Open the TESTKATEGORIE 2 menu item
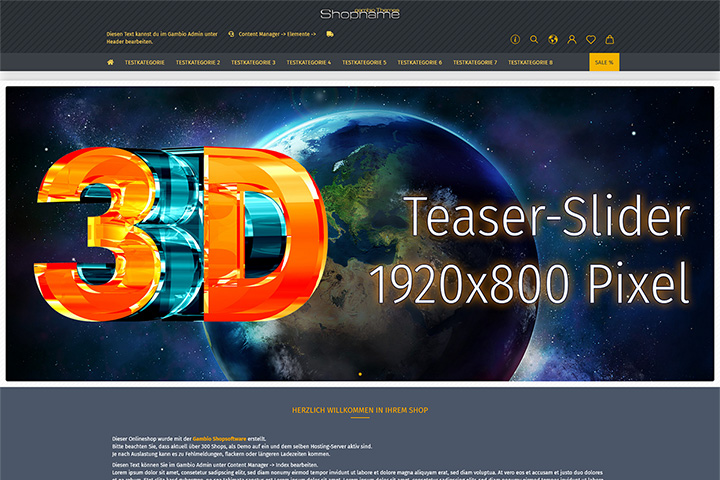 point(198,62)
